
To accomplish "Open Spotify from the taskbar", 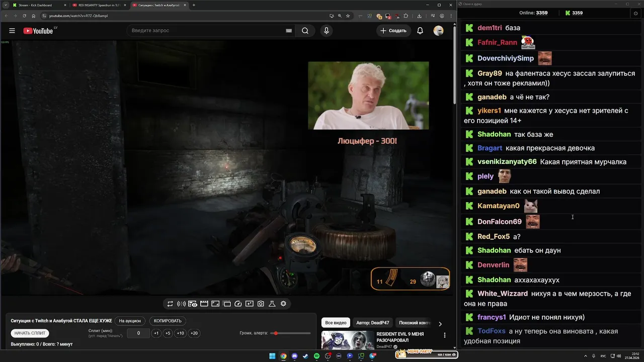I will click(x=316, y=356).
